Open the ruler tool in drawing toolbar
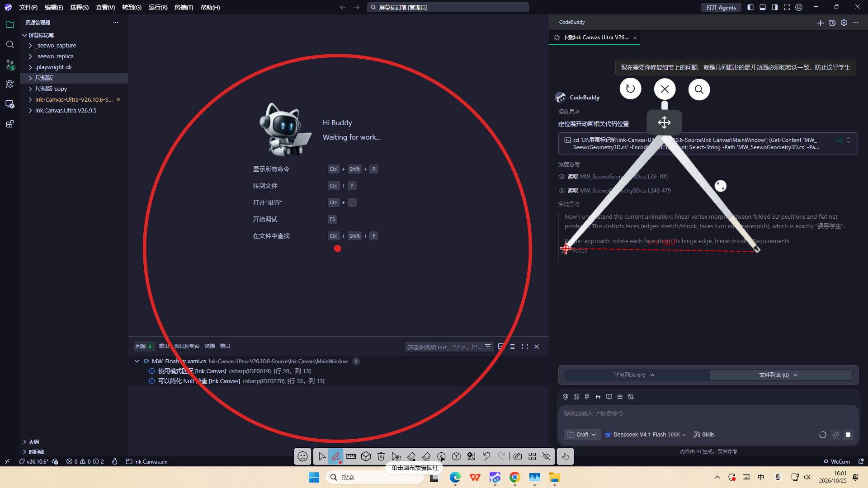The image size is (868, 488). click(351, 456)
